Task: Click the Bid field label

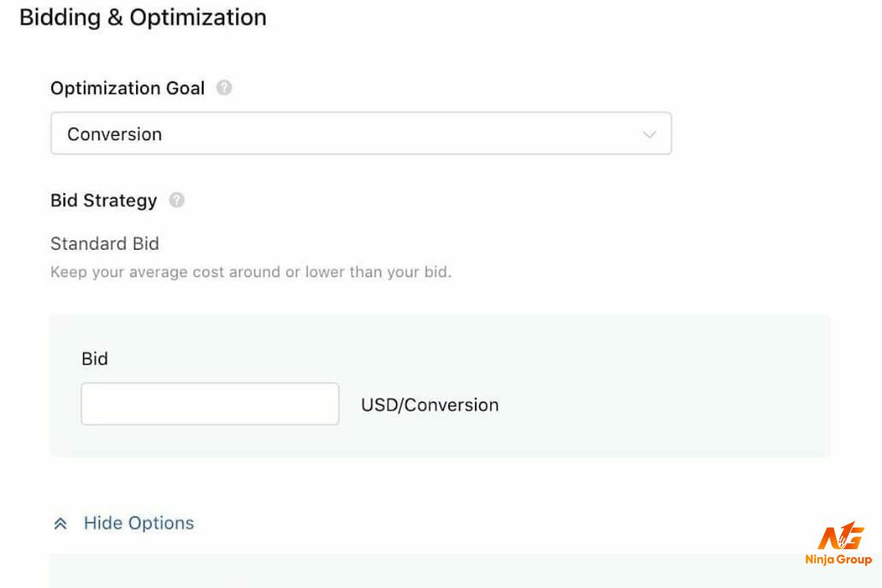Action: coord(95,359)
